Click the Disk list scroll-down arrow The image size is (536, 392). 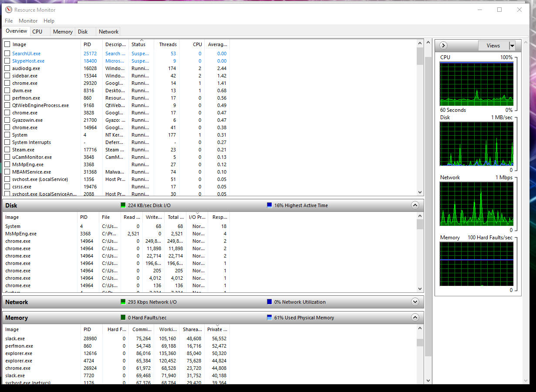pyautogui.click(x=420, y=288)
